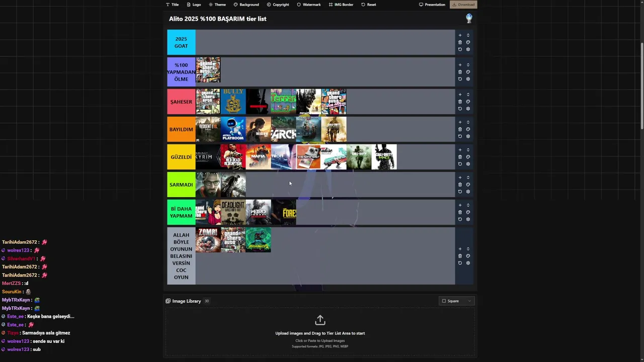Delete the %100 YAPMADAN ÖLME row
The width and height of the screenshot is (644, 362).
coord(460,72)
